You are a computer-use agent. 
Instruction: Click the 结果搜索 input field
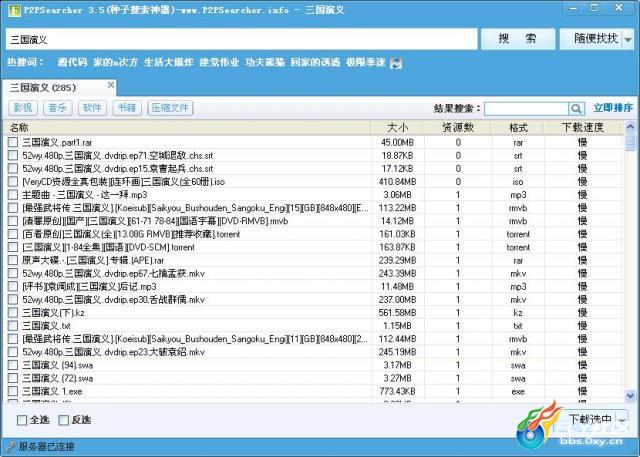(x=526, y=109)
